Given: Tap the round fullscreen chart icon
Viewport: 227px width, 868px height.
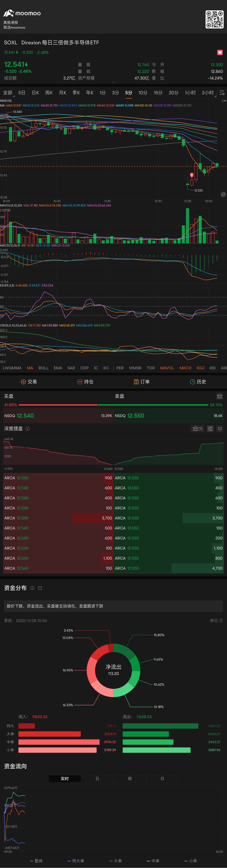Looking at the screenshot, I should (x=223, y=194).
